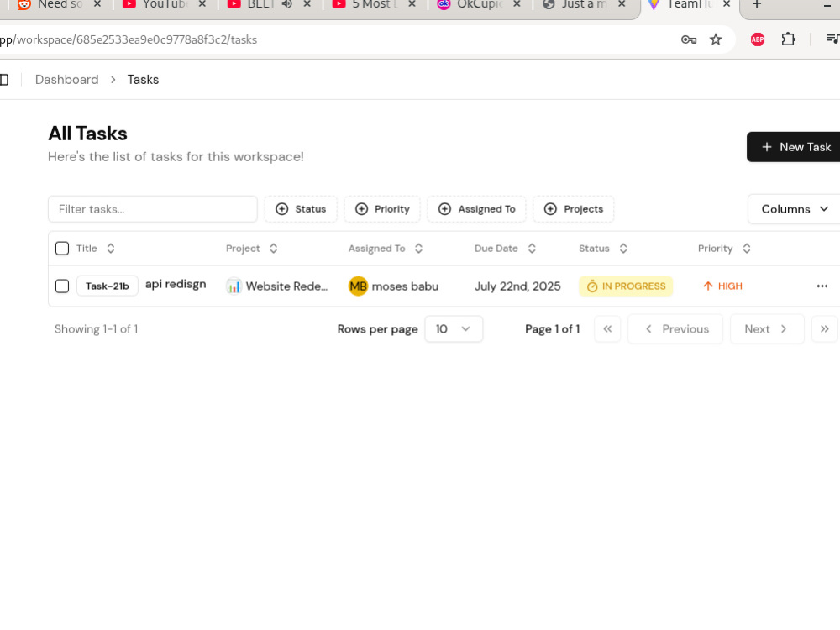
Task: Go to Dashboard breadcrumb link
Action: click(x=67, y=80)
